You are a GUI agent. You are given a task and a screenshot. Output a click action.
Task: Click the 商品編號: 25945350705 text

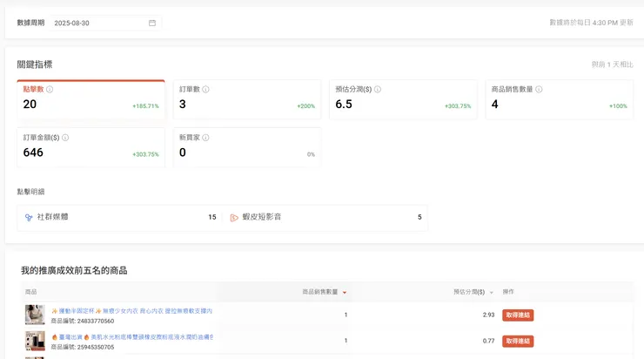point(83,347)
